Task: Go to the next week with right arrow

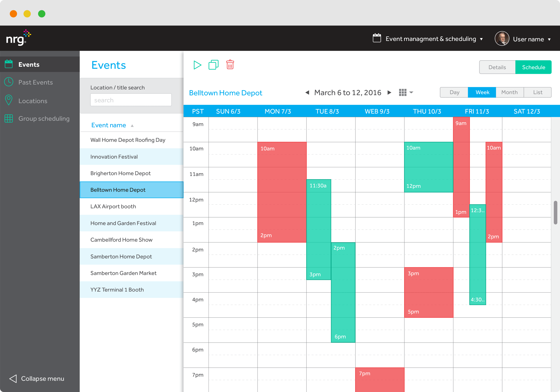Action: pyautogui.click(x=389, y=93)
